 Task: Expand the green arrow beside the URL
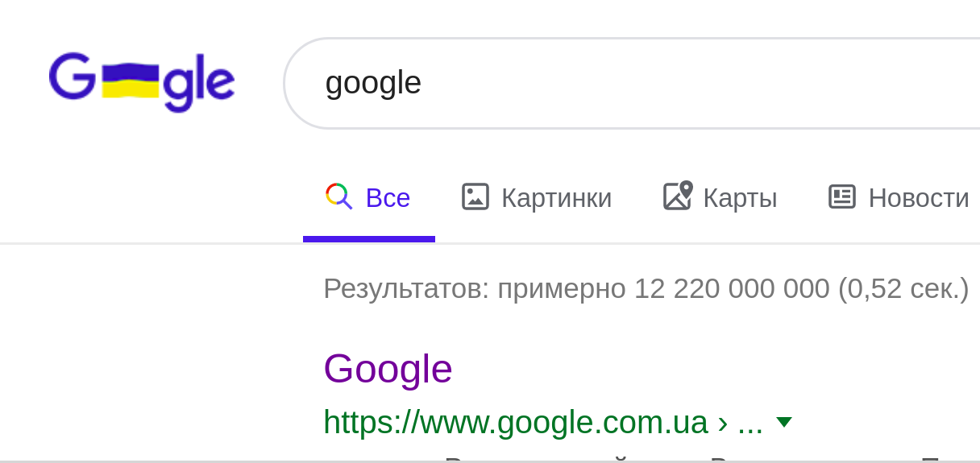click(x=783, y=422)
